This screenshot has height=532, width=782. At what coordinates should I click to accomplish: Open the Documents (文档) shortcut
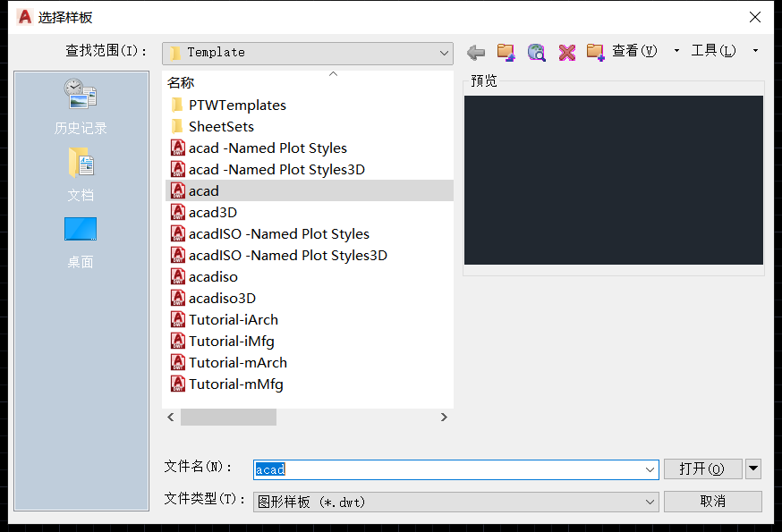pos(81,175)
